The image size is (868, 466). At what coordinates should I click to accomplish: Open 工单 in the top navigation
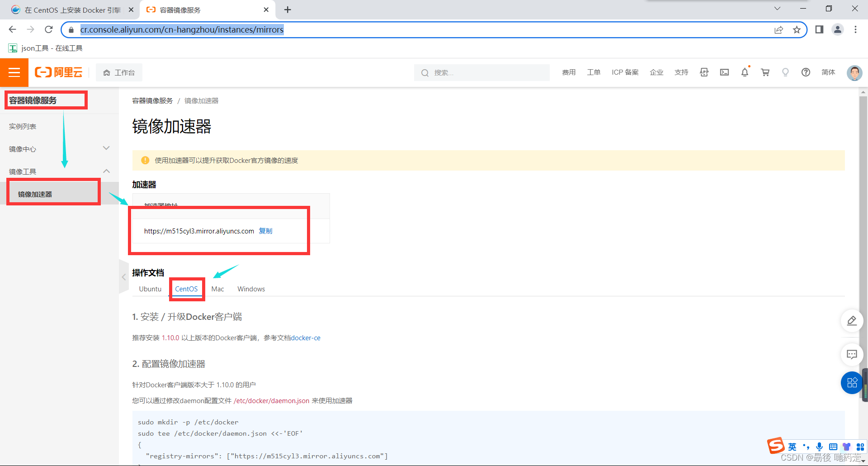point(594,72)
